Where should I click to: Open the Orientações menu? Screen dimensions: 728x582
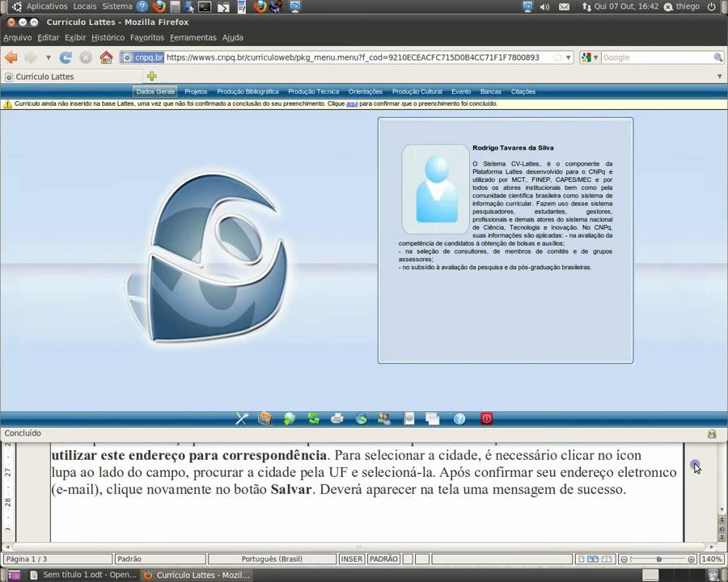(x=366, y=91)
